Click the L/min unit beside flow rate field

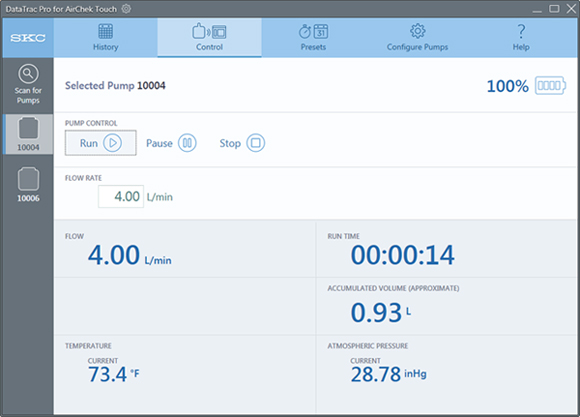pos(160,197)
